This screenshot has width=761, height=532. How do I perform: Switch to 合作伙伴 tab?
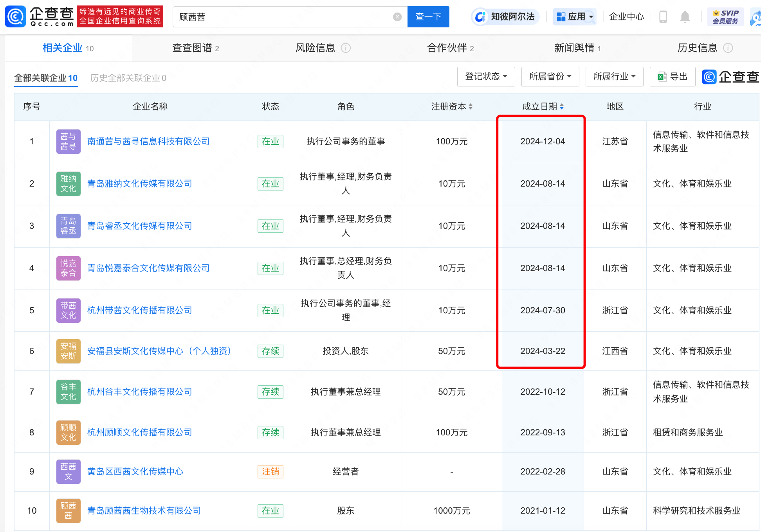[x=450, y=48]
